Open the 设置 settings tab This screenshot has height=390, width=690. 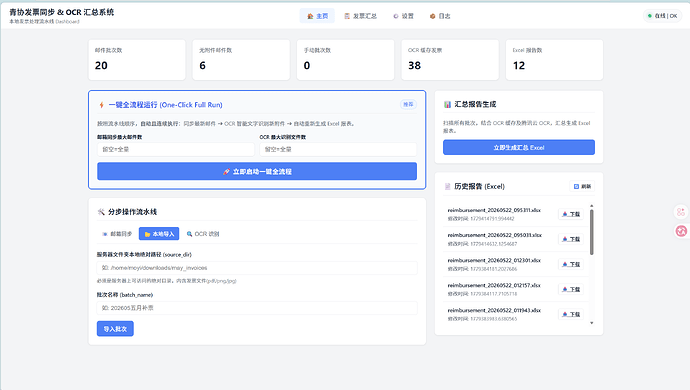404,16
